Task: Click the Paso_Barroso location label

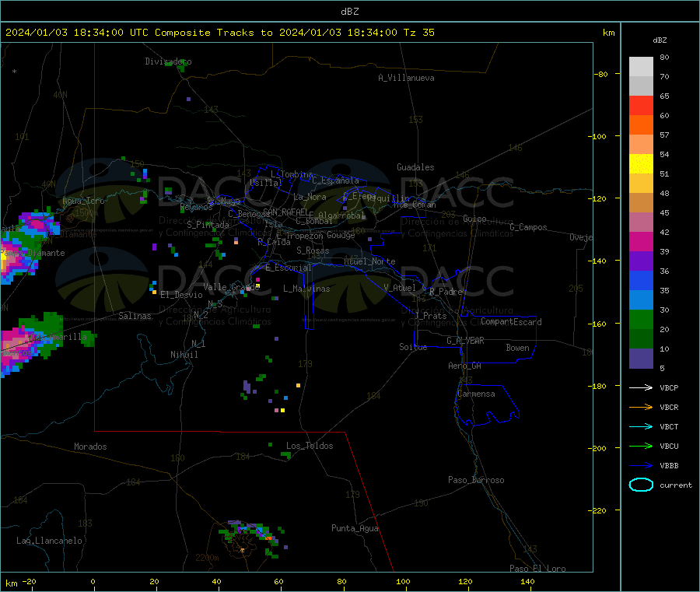Action: click(x=476, y=480)
